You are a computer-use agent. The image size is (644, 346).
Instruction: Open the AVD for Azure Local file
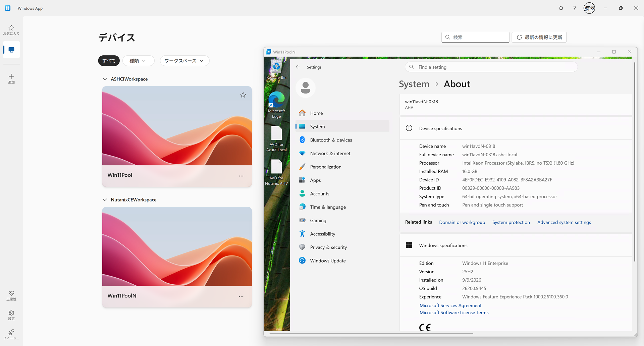click(276, 139)
